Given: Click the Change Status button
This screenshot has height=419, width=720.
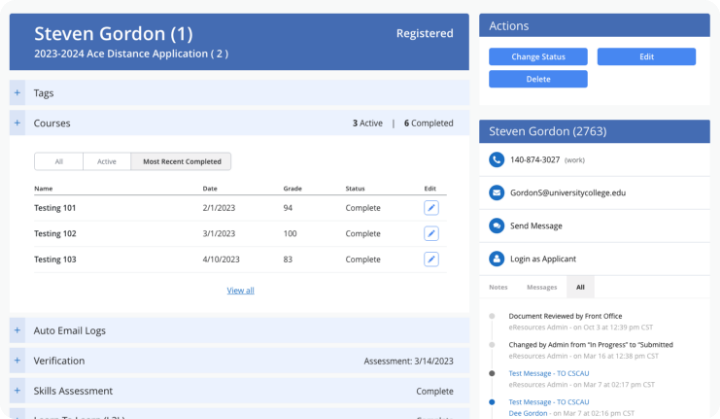Looking at the screenshot, I should [x=538, y=57].
